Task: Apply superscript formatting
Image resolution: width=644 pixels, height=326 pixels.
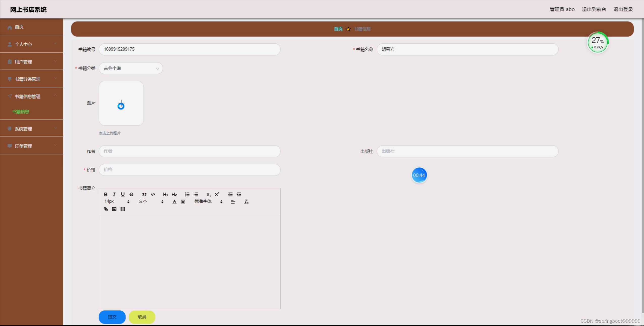Action: coord(217,194)
